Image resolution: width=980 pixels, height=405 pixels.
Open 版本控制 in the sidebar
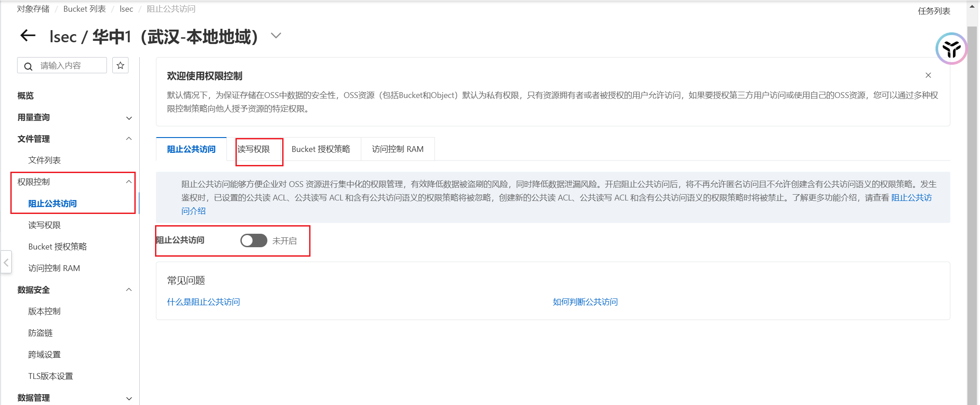pos(44,312)
